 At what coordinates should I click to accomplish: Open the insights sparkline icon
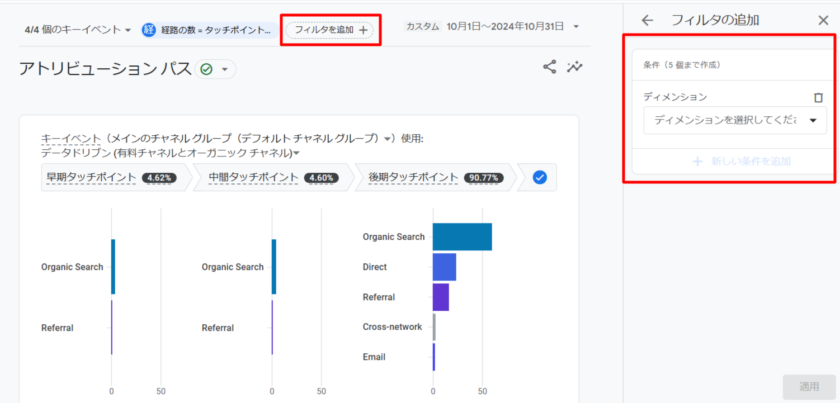(575, 68)
